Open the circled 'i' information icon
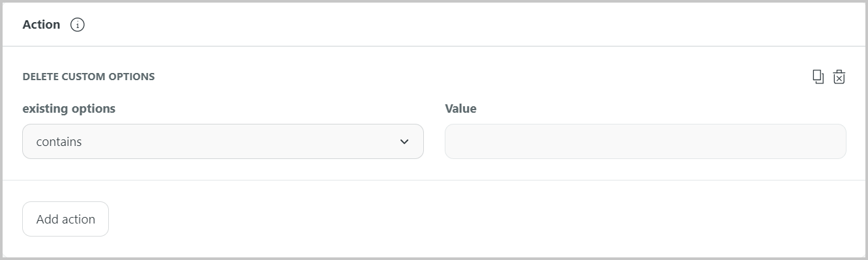 click(x=78, y=25)
